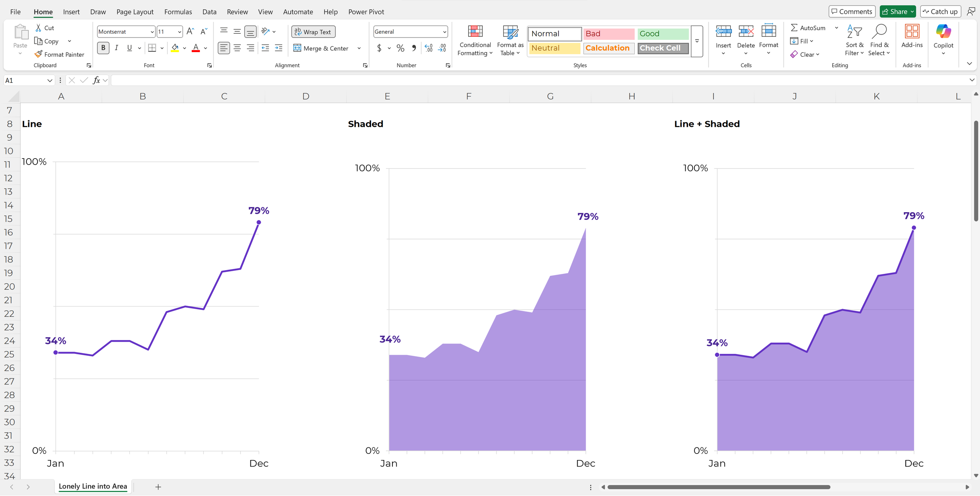Viewport: 980px width, 496px height.
Task: Open the Formulas ribbon tab
Action: coord(178,12)
